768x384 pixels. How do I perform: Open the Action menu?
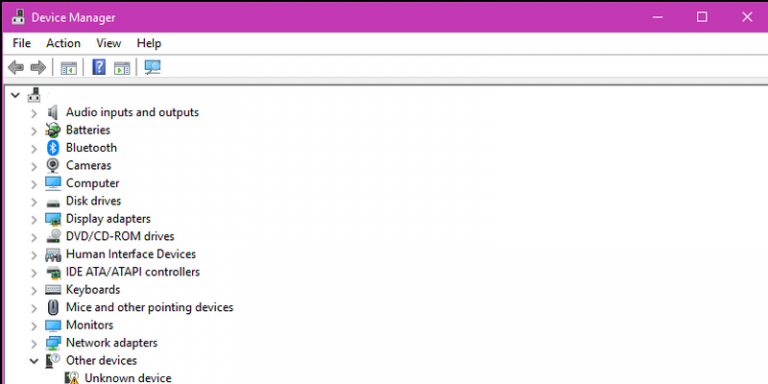pyautogui.click(x=63, y=43)
